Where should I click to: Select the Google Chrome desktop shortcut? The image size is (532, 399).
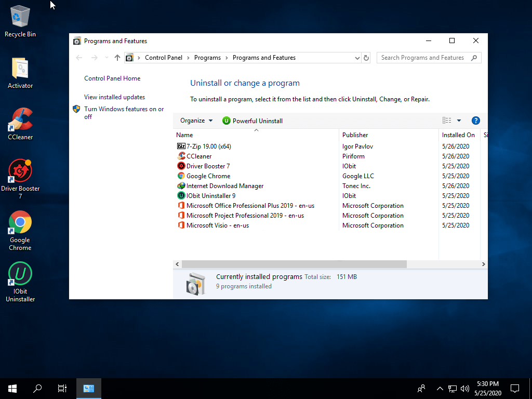(x=20, y=231)
